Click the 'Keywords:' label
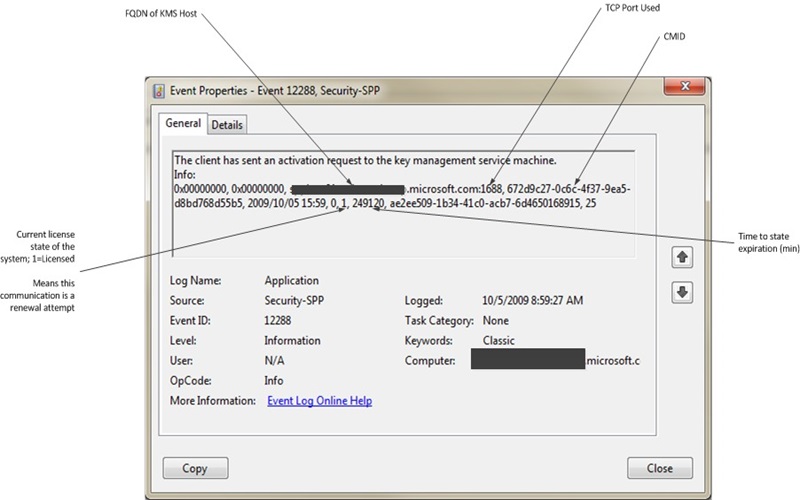 pyautogui.click(x=429, y=341)
